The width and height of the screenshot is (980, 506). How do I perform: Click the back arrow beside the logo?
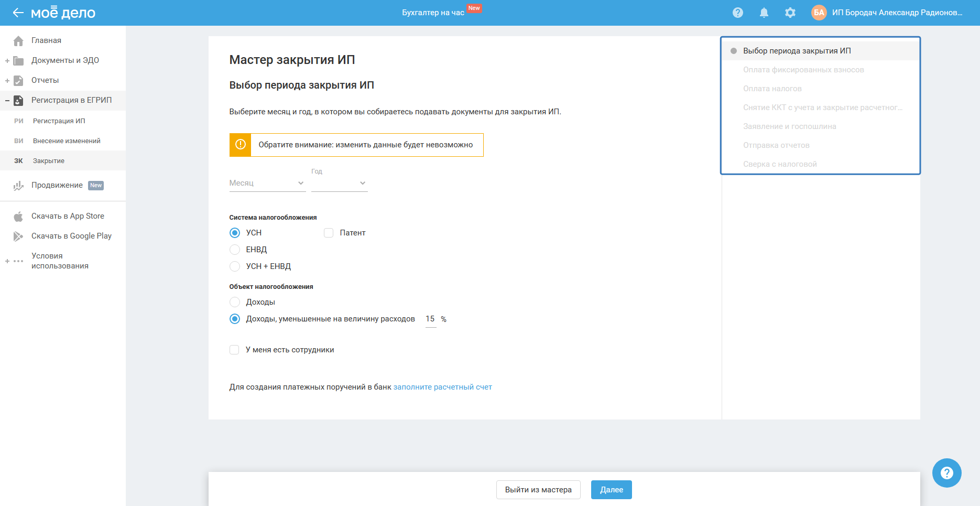pos(18,13)
